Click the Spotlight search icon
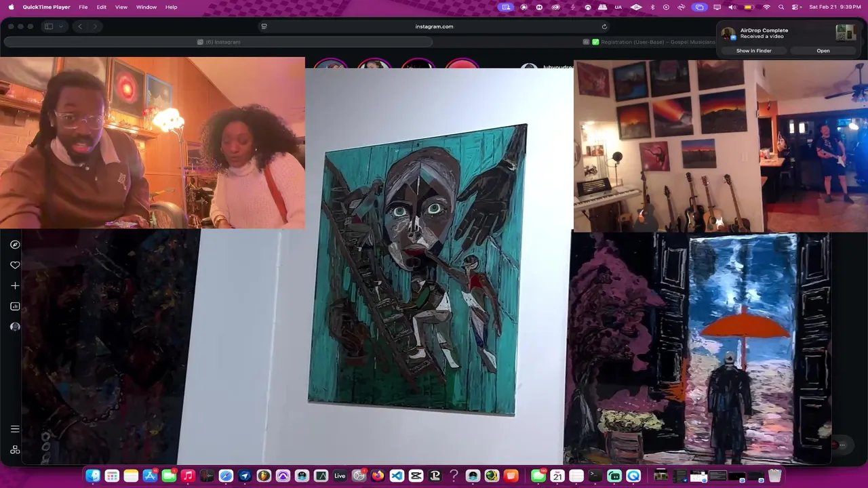Image resolution: width=868 pixels, height=488 pixels. click(x=781, y=7)
